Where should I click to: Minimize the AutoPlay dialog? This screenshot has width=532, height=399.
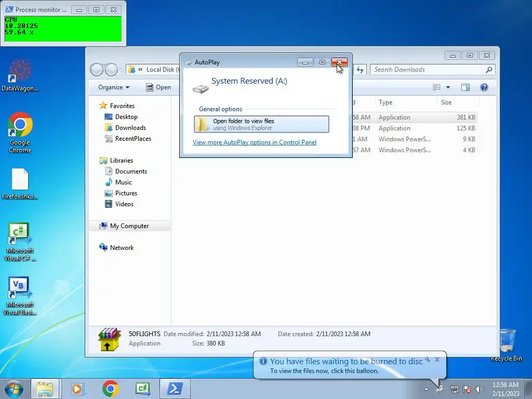click(x=305, y=62)
